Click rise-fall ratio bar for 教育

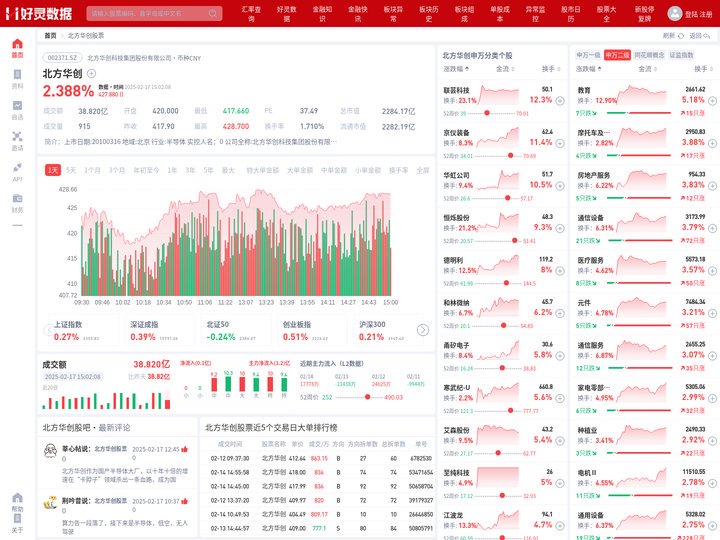tap(640, 113)
